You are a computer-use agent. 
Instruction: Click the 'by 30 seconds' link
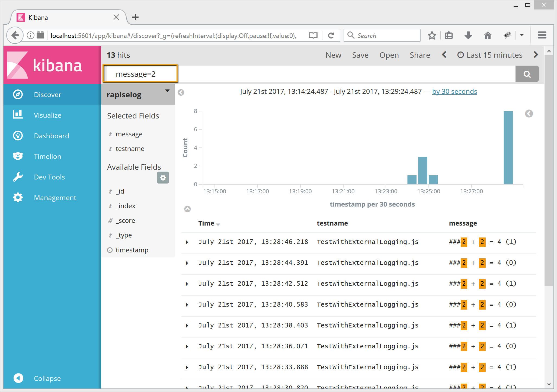(x=454, y=92)
